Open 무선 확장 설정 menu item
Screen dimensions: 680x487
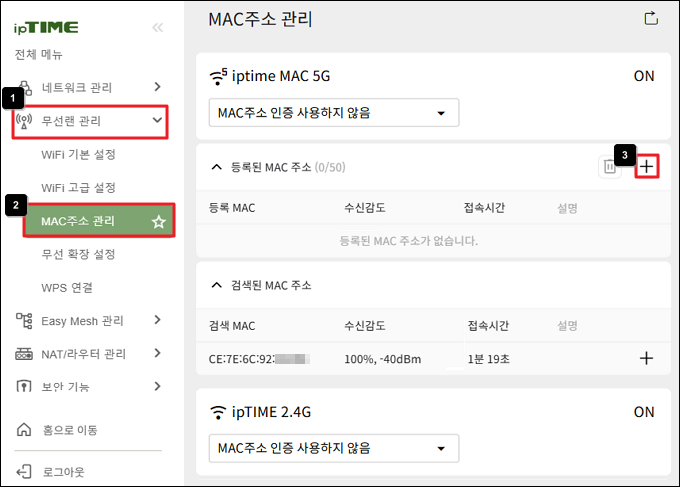[x=78, y=254]
